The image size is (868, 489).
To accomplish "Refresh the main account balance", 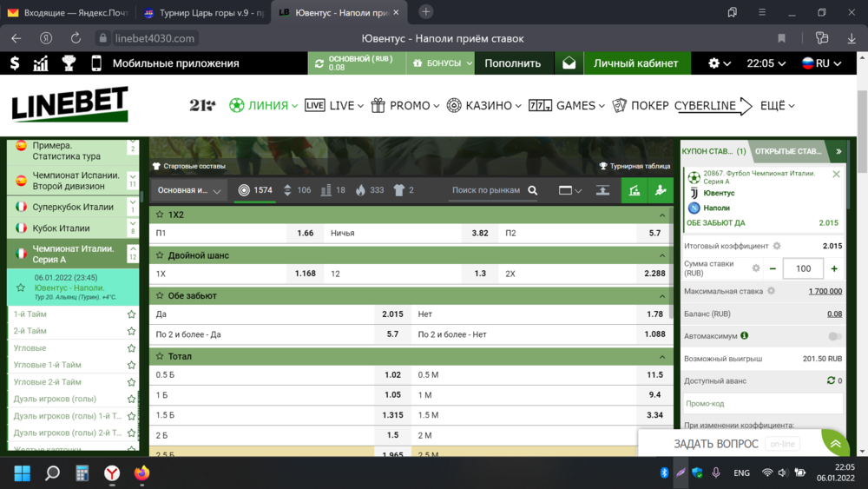I will tap(319, 63).
